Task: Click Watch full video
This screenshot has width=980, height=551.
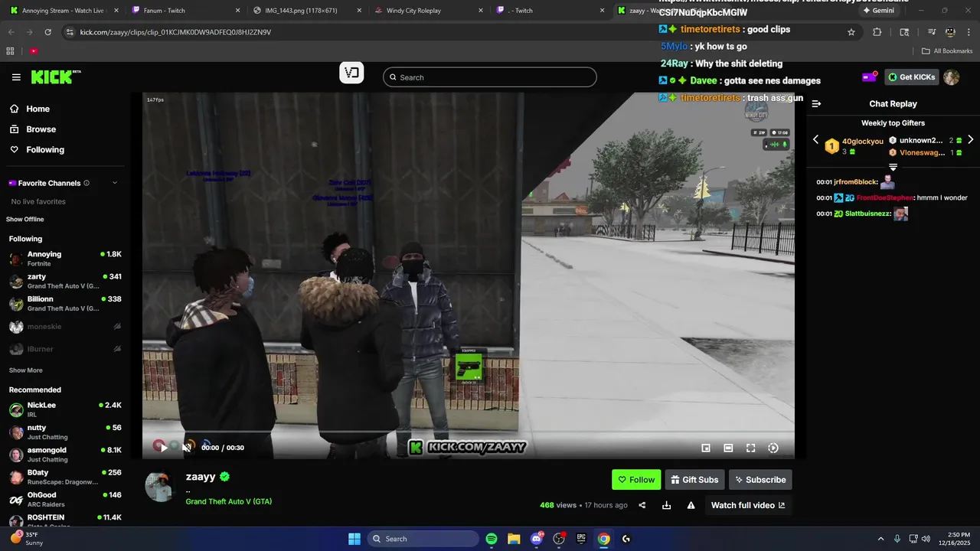Action: 748,505
